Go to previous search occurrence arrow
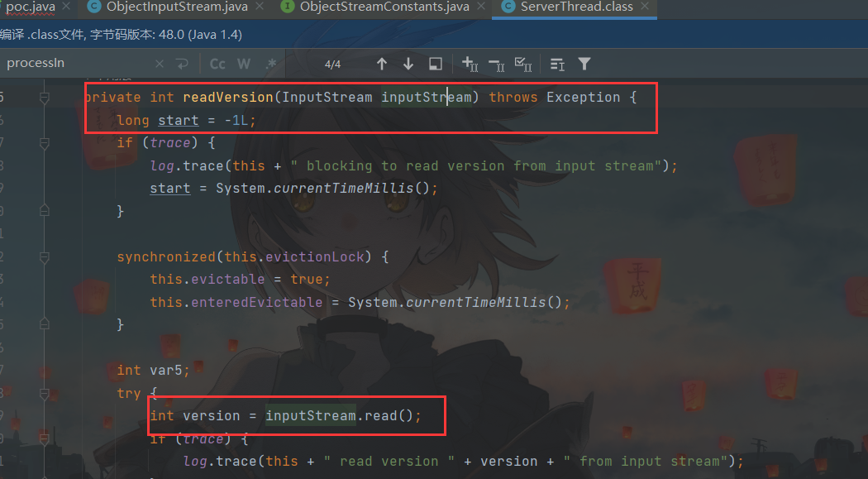The width and height of the screenshot is (868, 479). (x=381, y=64)
